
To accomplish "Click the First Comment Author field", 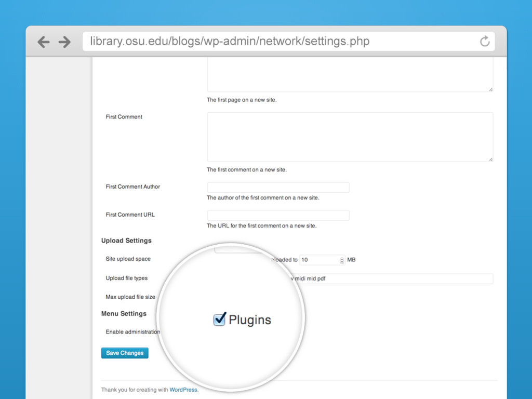I will [278, 187].
